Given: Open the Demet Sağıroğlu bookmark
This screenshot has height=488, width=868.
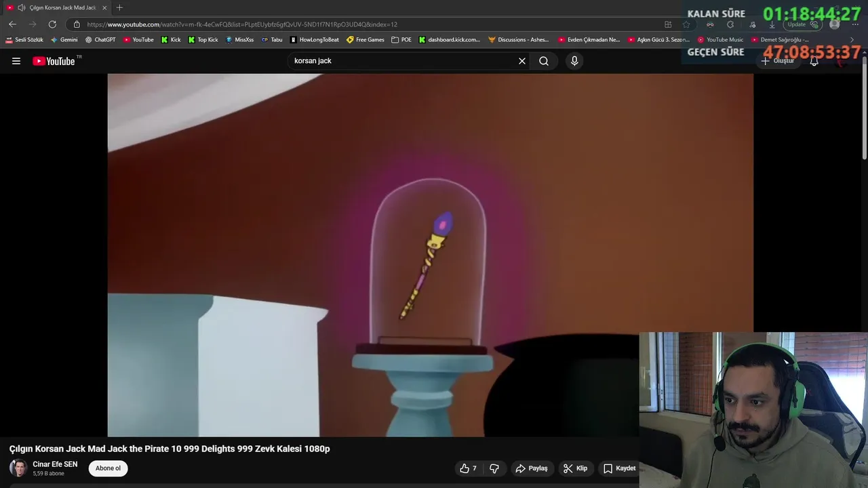Looking at the screenshot, I should (x=781, y=40).
